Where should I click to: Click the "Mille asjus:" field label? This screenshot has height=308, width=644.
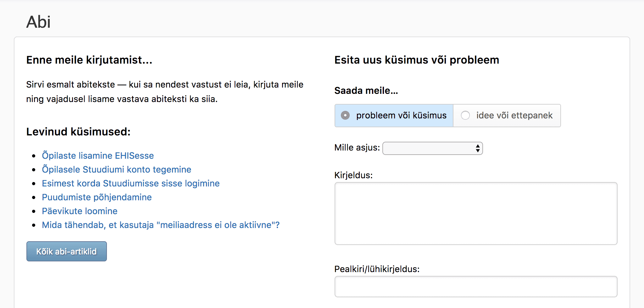357,147
